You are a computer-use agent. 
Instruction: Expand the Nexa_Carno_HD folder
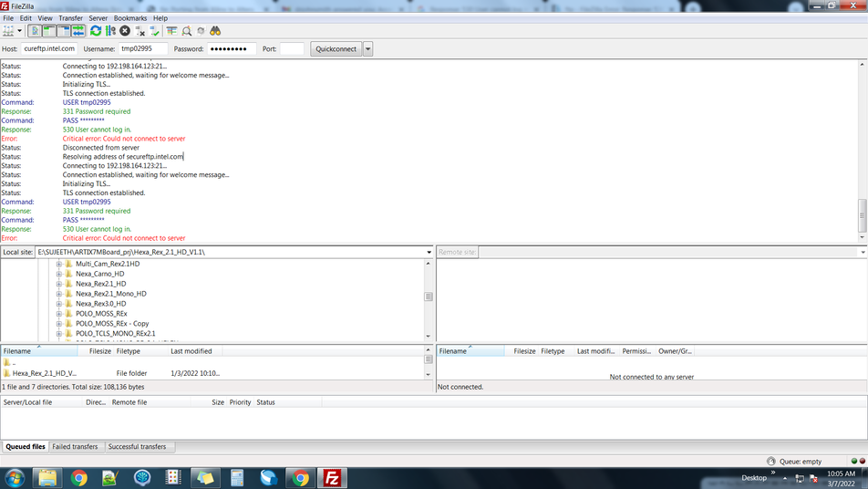tap(59, 274)
